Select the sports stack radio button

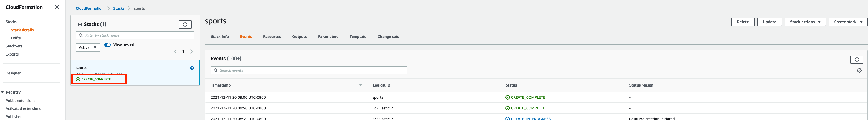click(192, 68)
